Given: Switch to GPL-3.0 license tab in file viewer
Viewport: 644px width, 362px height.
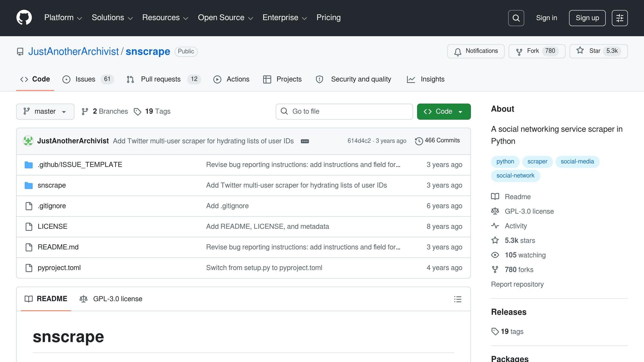Looking at the screenshot, I should tap(111, 299).
